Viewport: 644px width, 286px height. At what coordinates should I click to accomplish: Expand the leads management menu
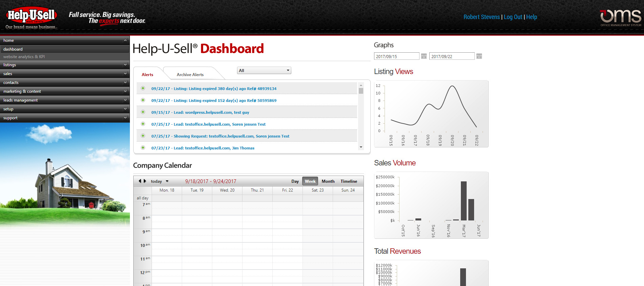point(125,100)
